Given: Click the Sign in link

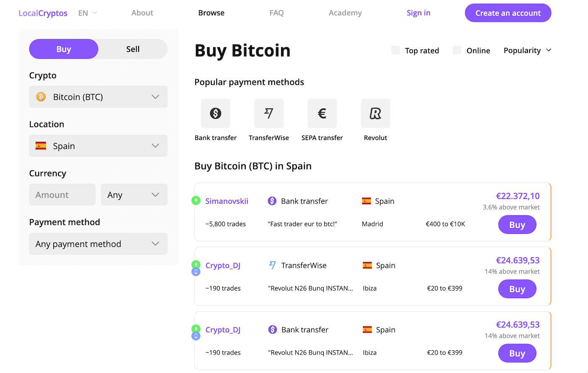Looking at the screenshot, I should coord(418,13).
